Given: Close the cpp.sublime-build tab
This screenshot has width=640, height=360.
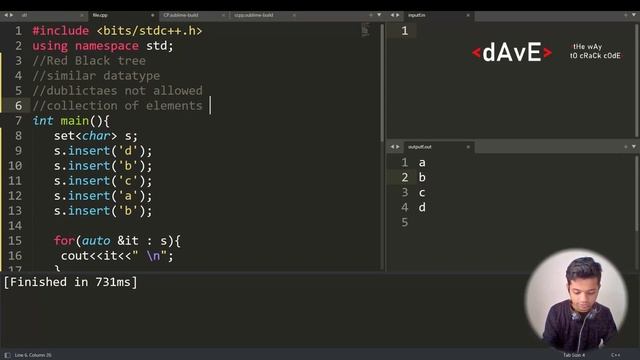Looking at the screenshot, I should (x=294, y=15).
